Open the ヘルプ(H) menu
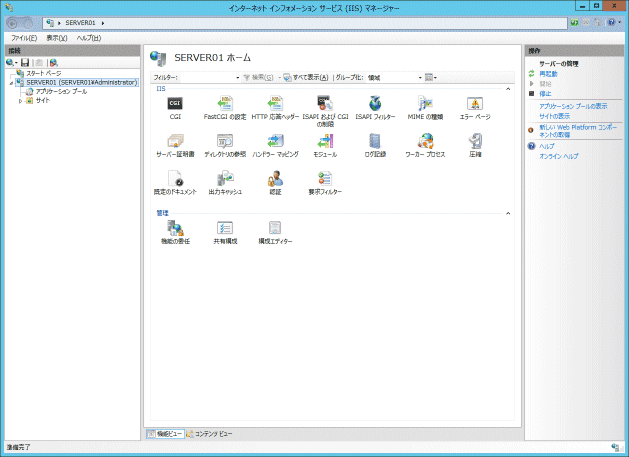 [89, 38]
